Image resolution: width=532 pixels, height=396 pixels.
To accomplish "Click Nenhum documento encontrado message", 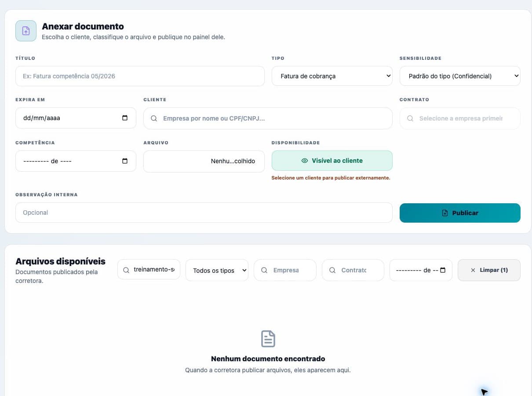I will (268, 359).
